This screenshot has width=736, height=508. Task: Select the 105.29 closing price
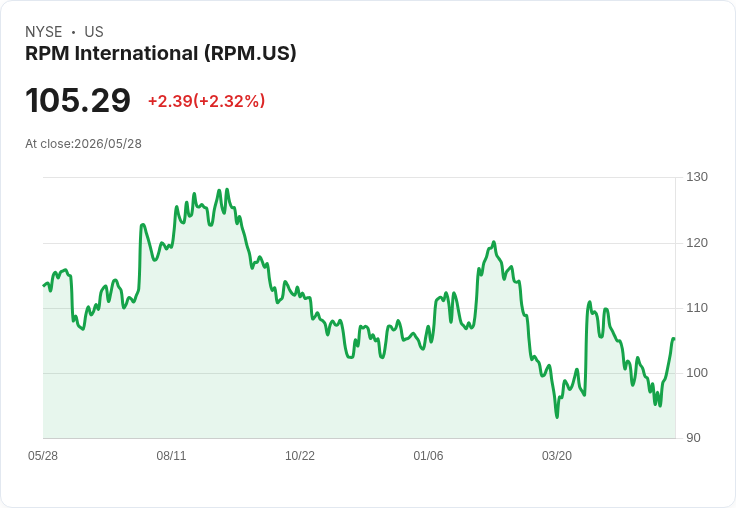pos(78,100)
